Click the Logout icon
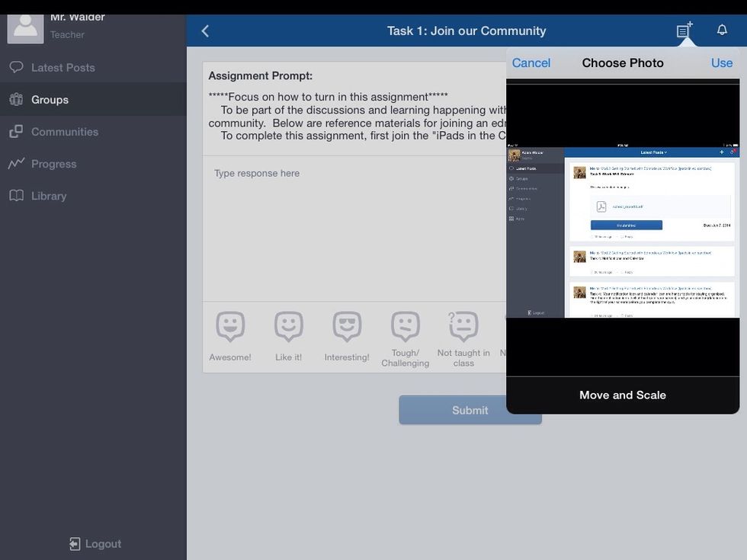Image resolution: width=747 pixels, height=560 pixels. (75, 543)
